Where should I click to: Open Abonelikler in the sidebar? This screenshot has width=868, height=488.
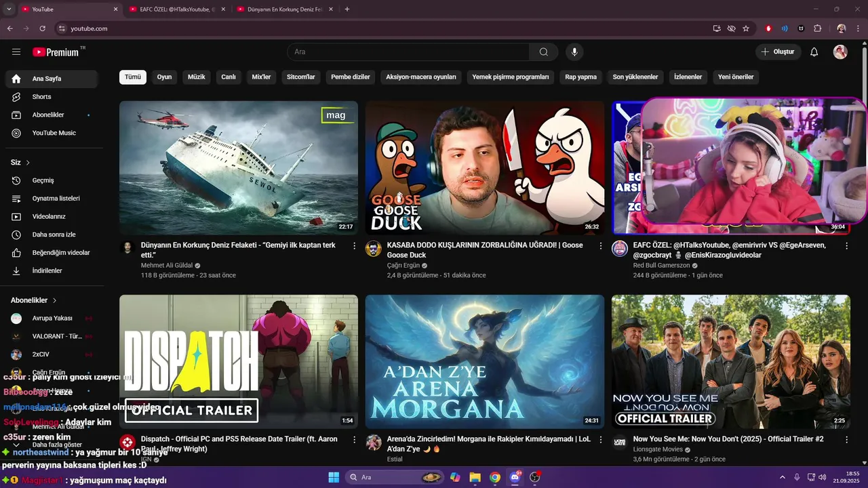pyautogui.click(x=52, y=115)
